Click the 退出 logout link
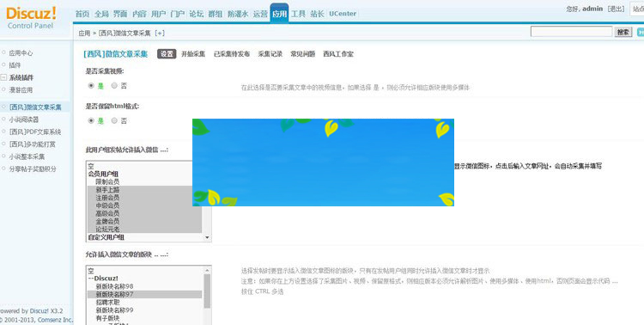 click(x=616, y=9)
